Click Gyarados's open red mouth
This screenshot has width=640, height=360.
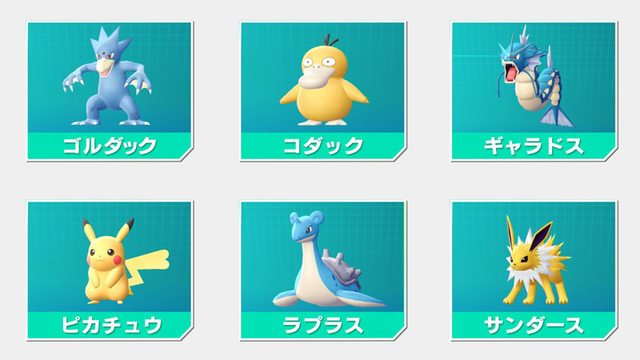click(510, 72)
